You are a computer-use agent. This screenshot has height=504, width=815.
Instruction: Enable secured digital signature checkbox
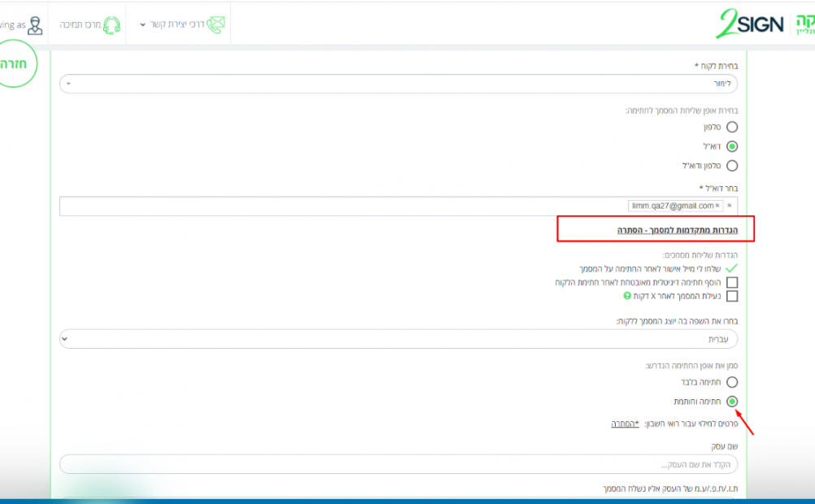(732, 282)
